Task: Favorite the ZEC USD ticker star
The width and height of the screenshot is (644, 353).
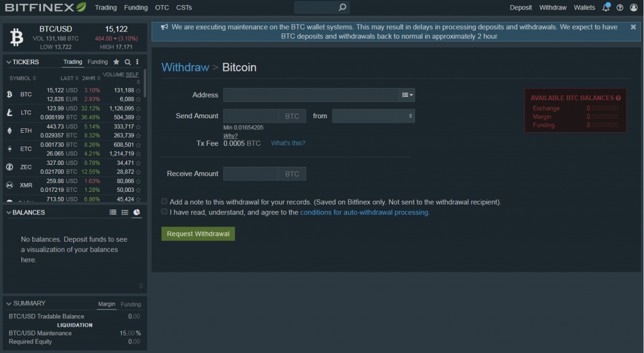Action: pyautogui.click(x=138, y=163)
